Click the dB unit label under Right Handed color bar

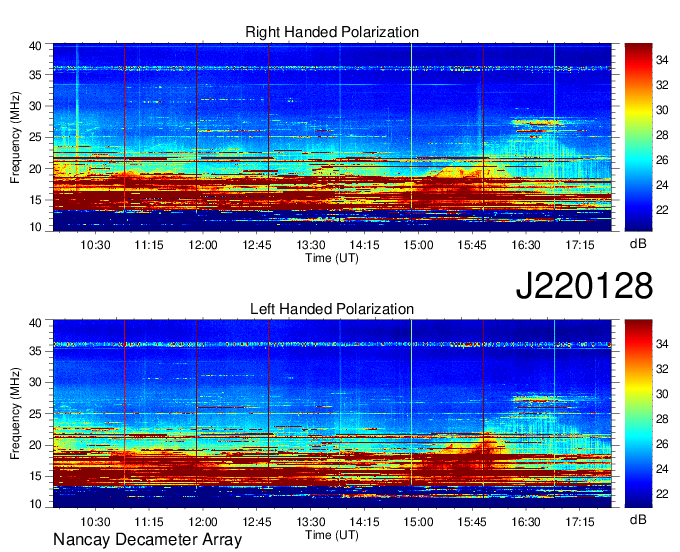coord(638,244)
